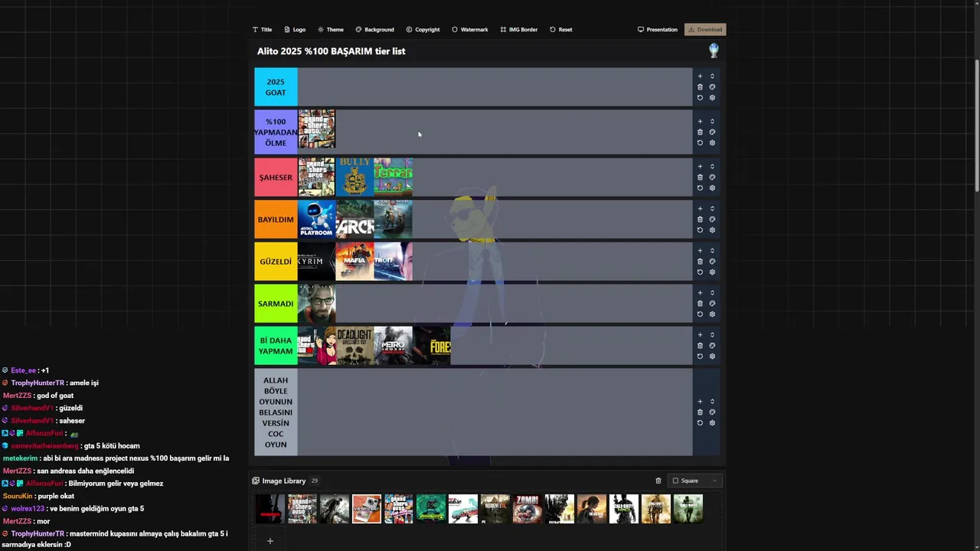Image resolution: width=980 pixels, height=551 pixels.
Task: Delete the BAYILDIM tier row
Action: pos(700,220)
